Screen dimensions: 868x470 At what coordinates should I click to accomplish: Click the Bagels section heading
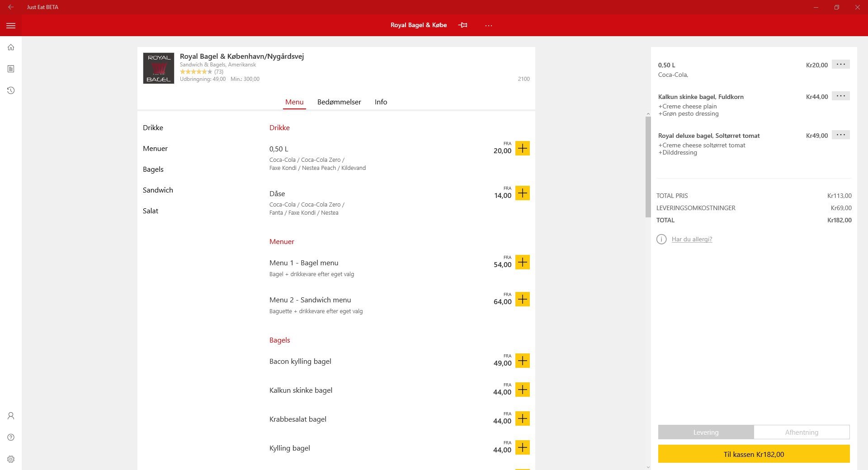(280, 340)
